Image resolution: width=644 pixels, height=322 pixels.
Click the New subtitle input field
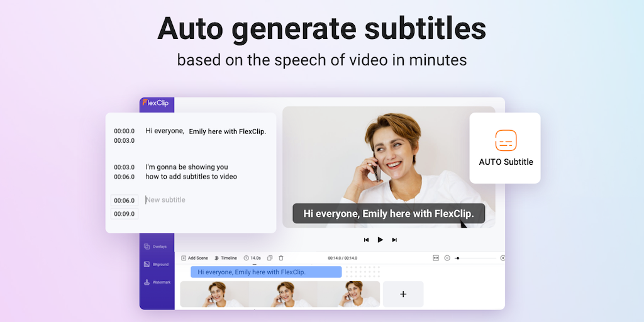point(165,200)
